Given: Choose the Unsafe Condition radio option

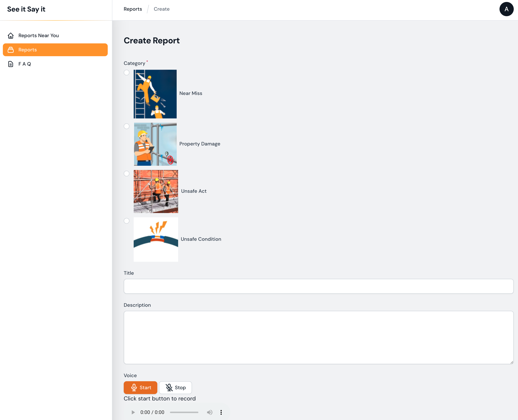Looking at the screenshot, I should tap(126, 221).
